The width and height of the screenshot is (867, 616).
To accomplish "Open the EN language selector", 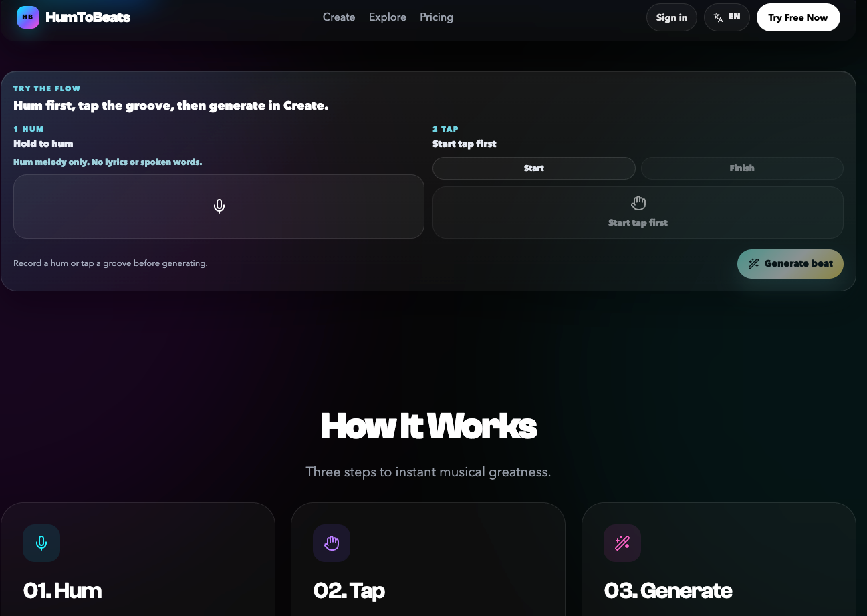I will coord(727,17).
